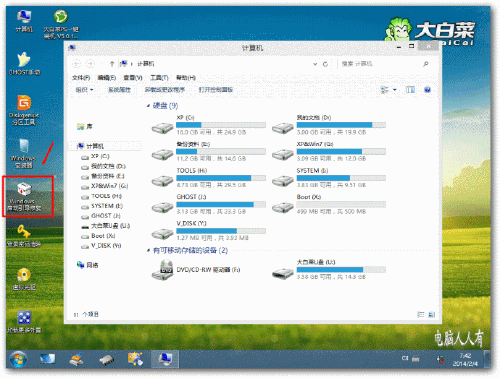
Task: Select TOOLS (H:) in navigation tree
Action: (102, 196)
